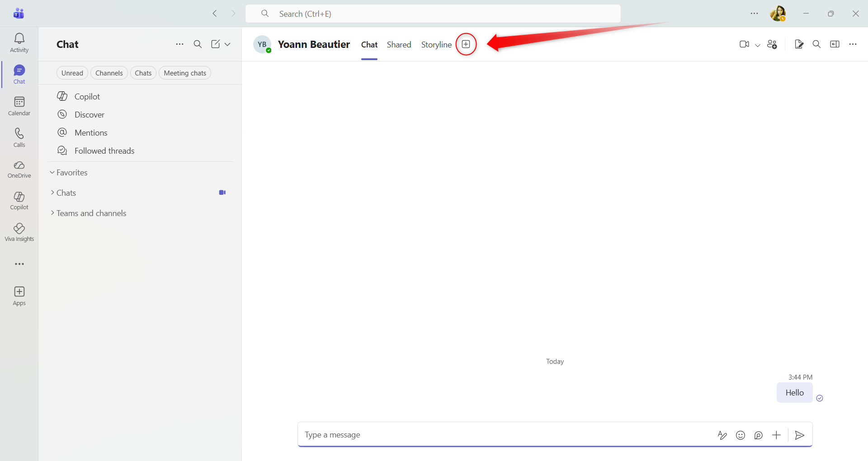Open the profile picture menu

pyautogui.click(x=778, y=14)
